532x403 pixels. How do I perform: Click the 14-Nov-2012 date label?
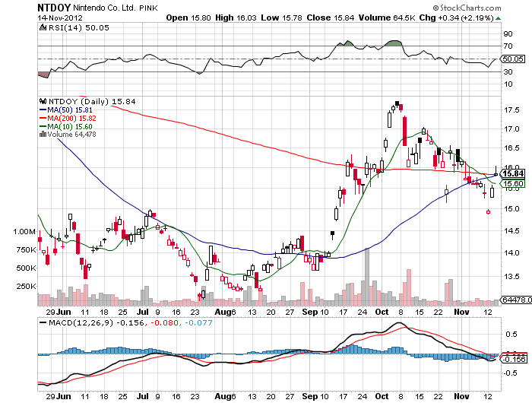tap(60, 17)
